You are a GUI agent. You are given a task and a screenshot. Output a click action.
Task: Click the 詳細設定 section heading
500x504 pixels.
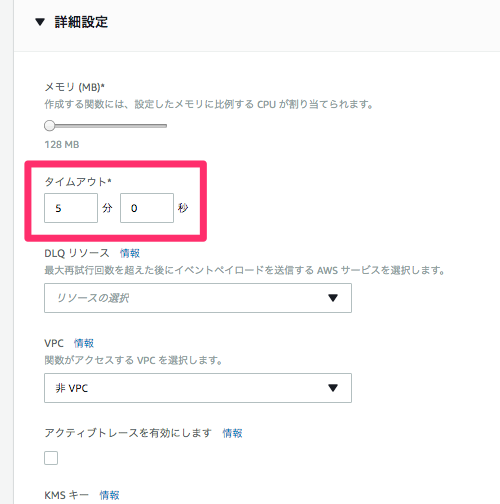tap(81, 22)
